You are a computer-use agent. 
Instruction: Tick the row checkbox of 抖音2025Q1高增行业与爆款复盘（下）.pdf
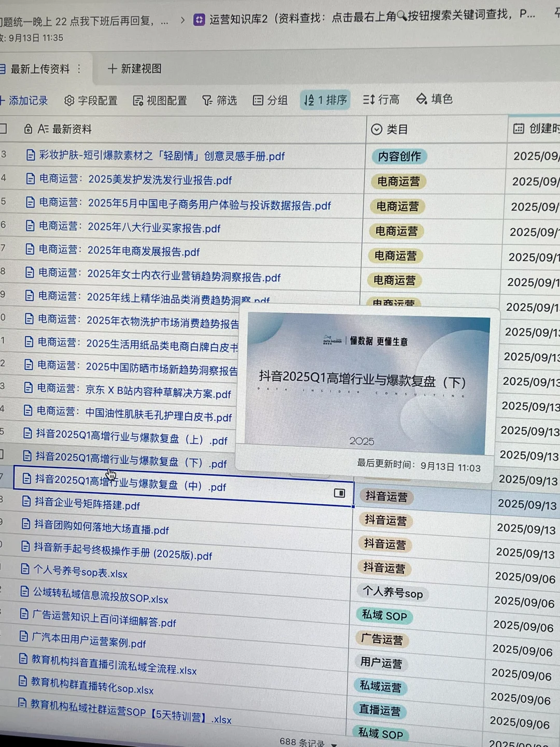tap(2, 454)
